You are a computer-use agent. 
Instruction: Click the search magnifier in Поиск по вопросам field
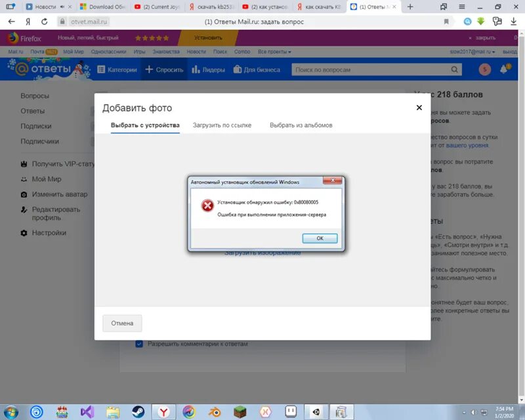(x=454, y=70)
